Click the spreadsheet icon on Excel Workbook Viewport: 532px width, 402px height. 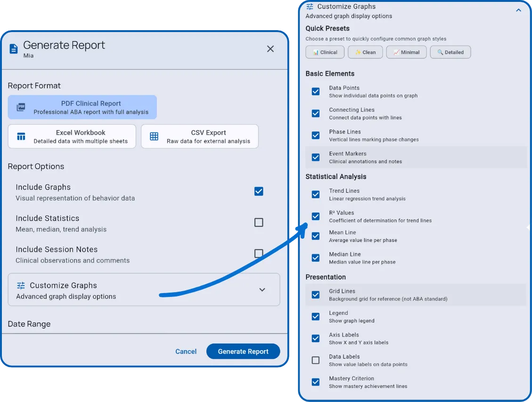21,136
